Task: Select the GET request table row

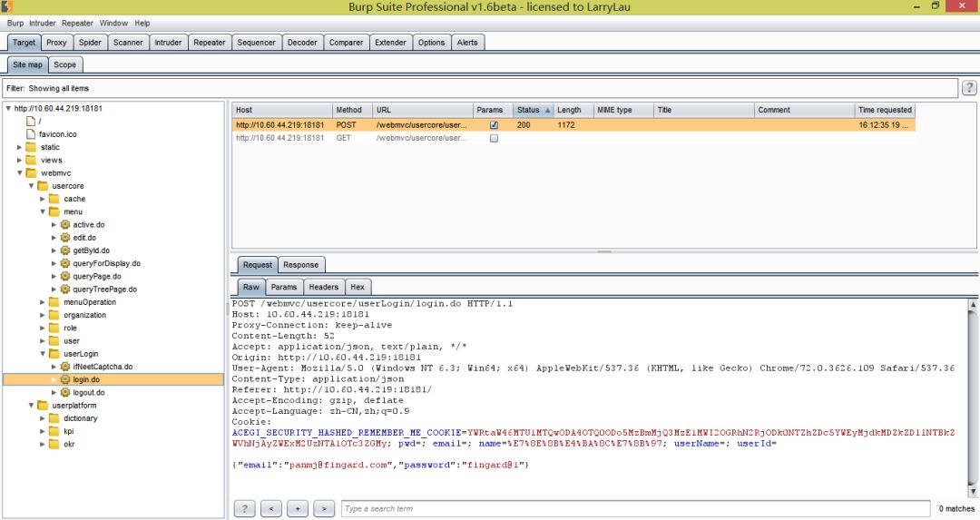Action: (573, 138)
